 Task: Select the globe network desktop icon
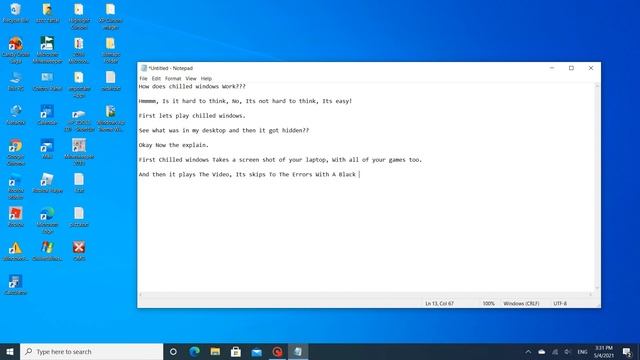[x=16, y=115]
